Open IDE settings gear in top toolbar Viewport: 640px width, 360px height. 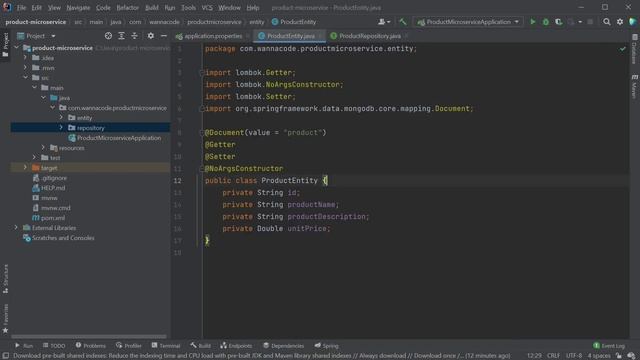pyautogui.click(x=620, y=22)
